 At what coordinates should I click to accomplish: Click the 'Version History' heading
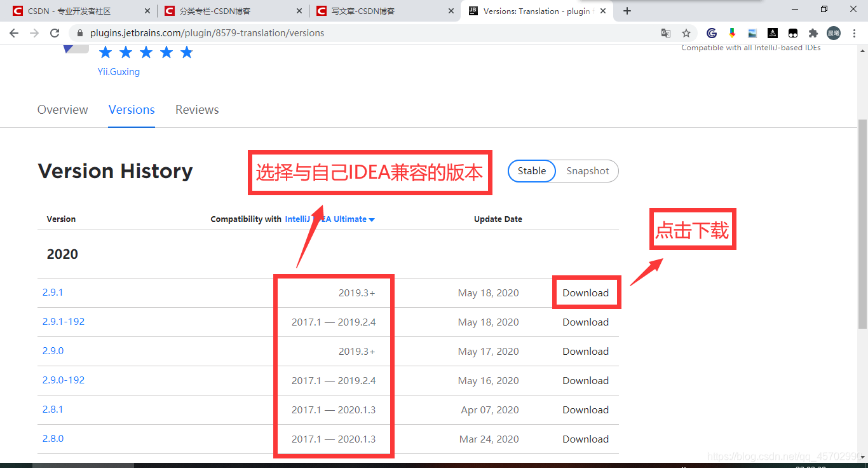[x=115, y=171]
